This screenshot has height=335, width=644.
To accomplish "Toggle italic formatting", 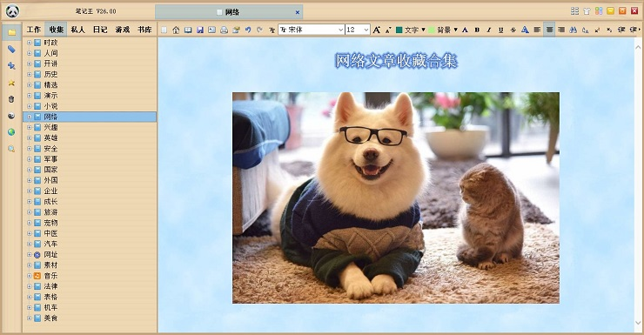I will point(489,30).
